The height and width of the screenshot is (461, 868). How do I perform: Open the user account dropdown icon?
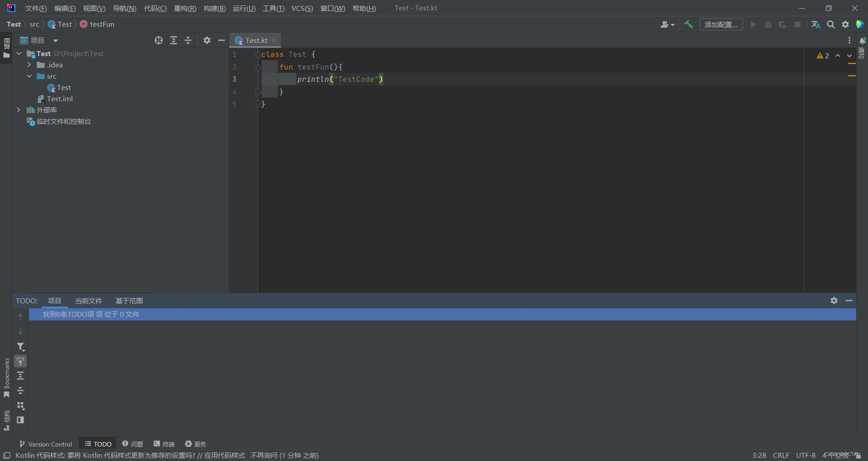click(x=667, y=24)
